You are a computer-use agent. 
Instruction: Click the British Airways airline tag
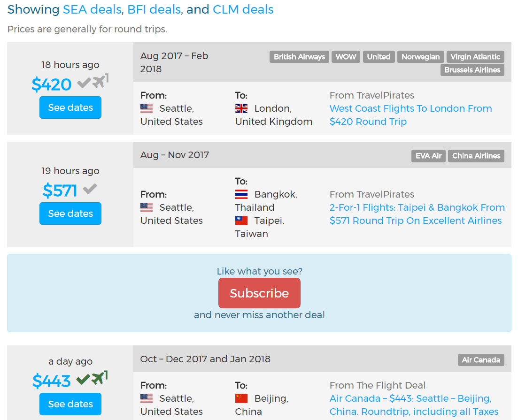299,57
